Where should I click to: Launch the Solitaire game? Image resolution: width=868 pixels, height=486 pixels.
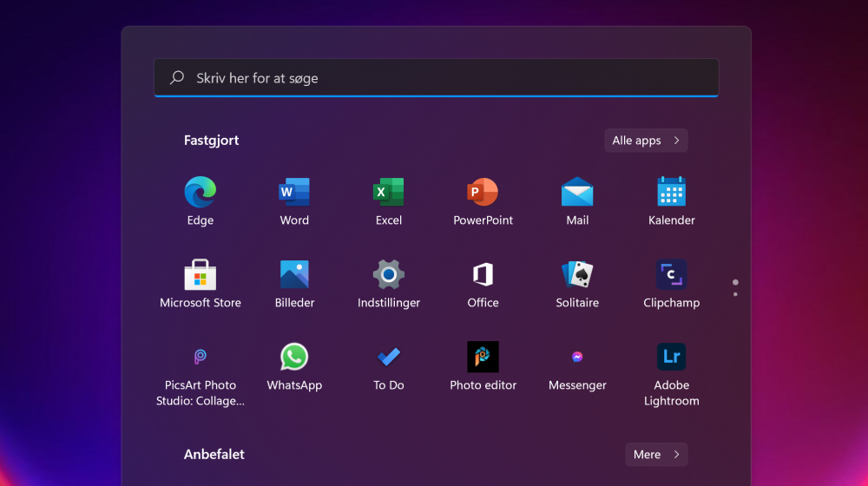tap(577, 275)
